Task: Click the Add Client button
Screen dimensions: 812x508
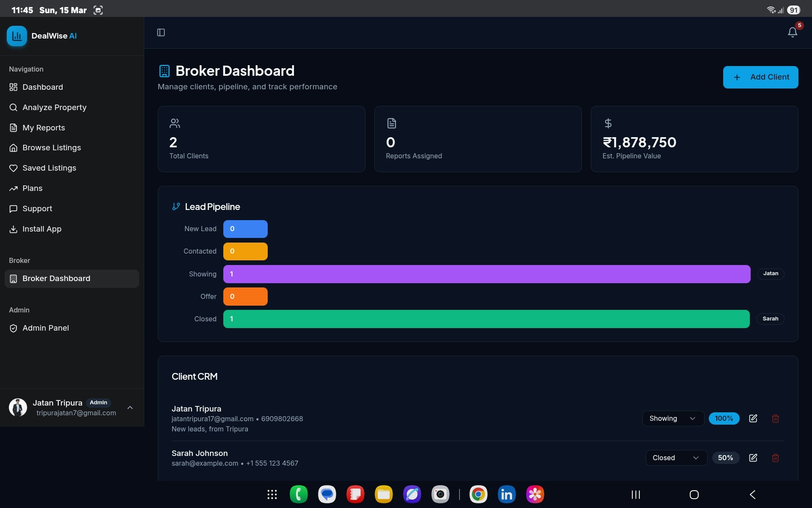Action: point(760,77)
